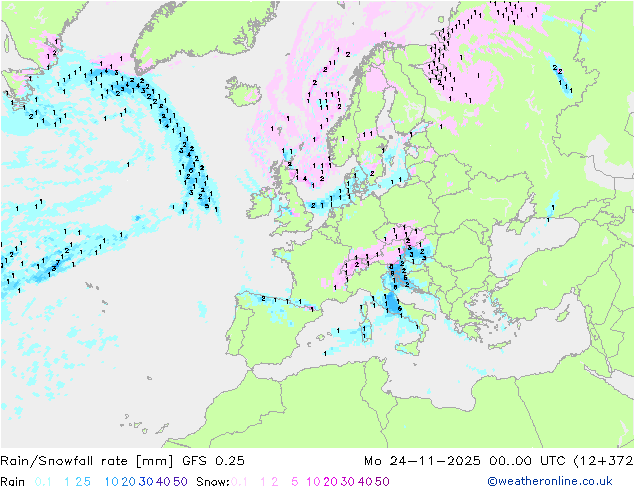Pick the Rain legend 10 value
The height and width of the screenshot is (490, 634).
pos(112,482)
